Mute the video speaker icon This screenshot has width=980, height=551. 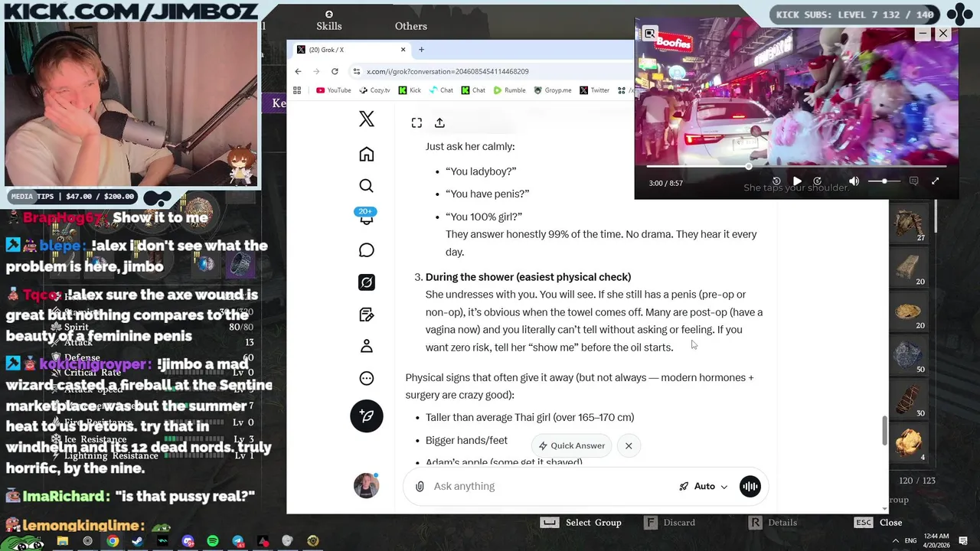tap(854, 181)
